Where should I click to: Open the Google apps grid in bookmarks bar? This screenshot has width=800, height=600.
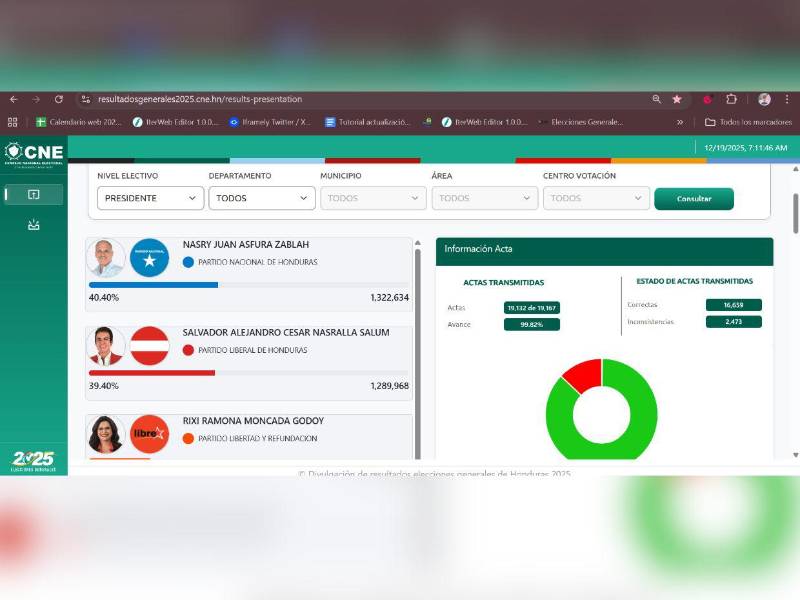[x=13, y=122]
